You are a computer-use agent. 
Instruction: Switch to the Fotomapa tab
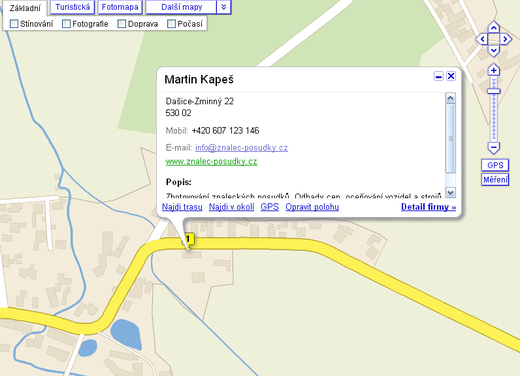pos(120,7)
